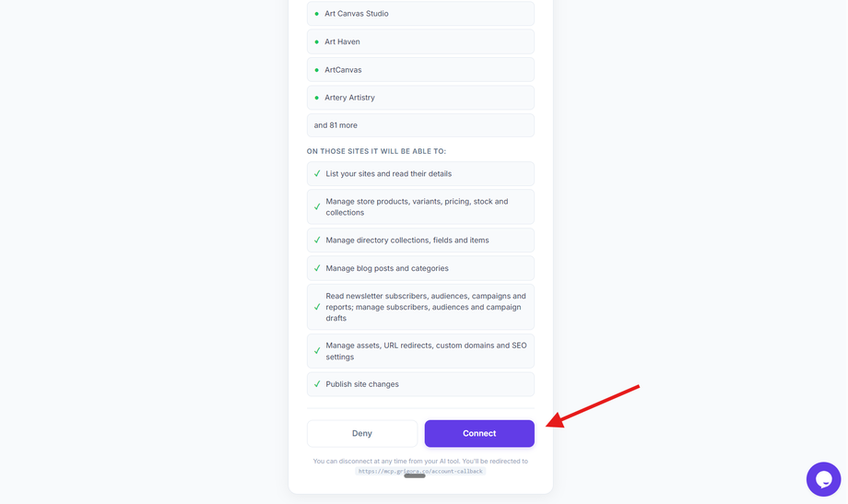The height and width of the screenshot is (504, 848).
Task: Click the green dot beside Art Haven
Action: (317, 41)
